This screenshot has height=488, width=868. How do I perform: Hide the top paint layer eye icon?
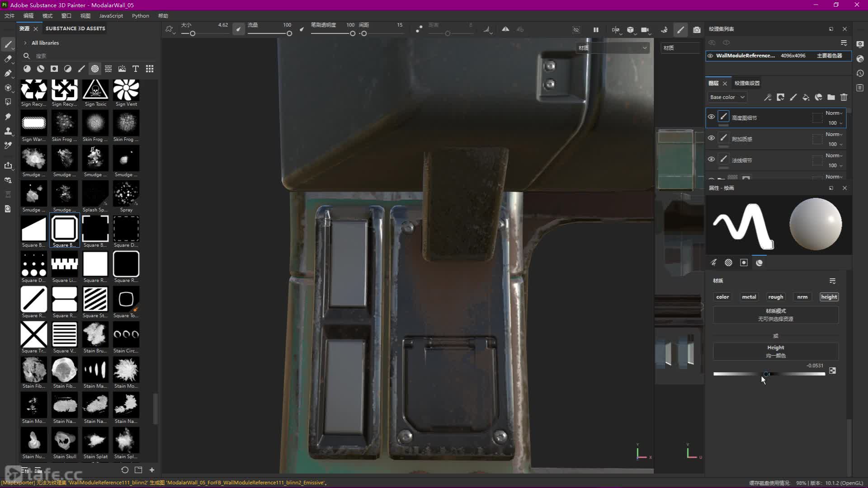(711, 117)
